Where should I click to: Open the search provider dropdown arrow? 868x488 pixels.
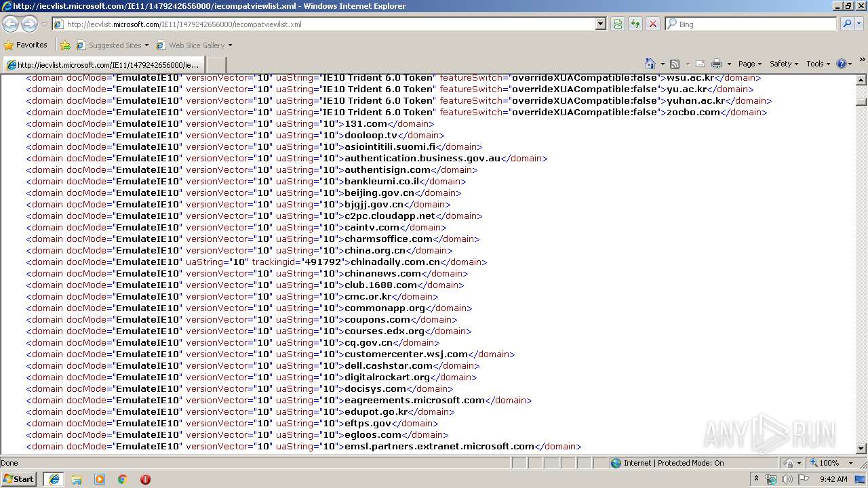859,24
